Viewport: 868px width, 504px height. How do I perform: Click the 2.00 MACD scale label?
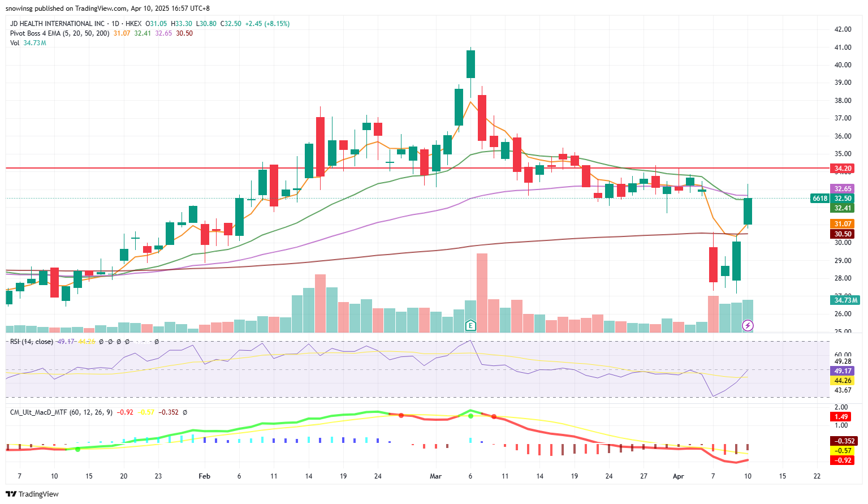(841, 407)
